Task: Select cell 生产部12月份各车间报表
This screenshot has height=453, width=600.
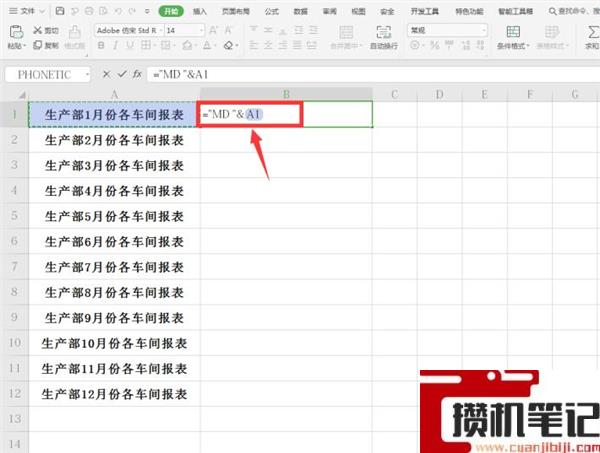Action: [114, 394]
